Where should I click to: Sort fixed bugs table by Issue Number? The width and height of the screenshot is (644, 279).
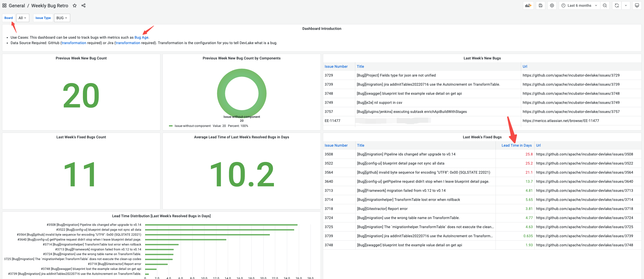pyautogui.click(x=336, y=145)
